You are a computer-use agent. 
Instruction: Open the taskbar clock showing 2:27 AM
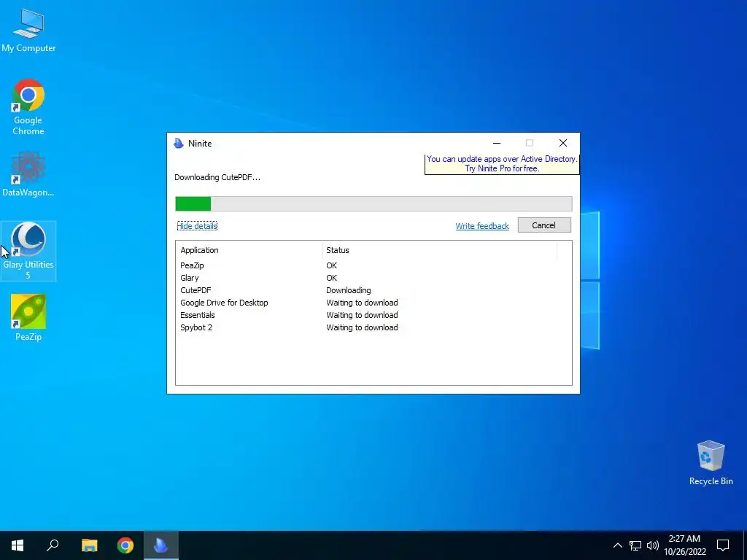tap(684, 545)
